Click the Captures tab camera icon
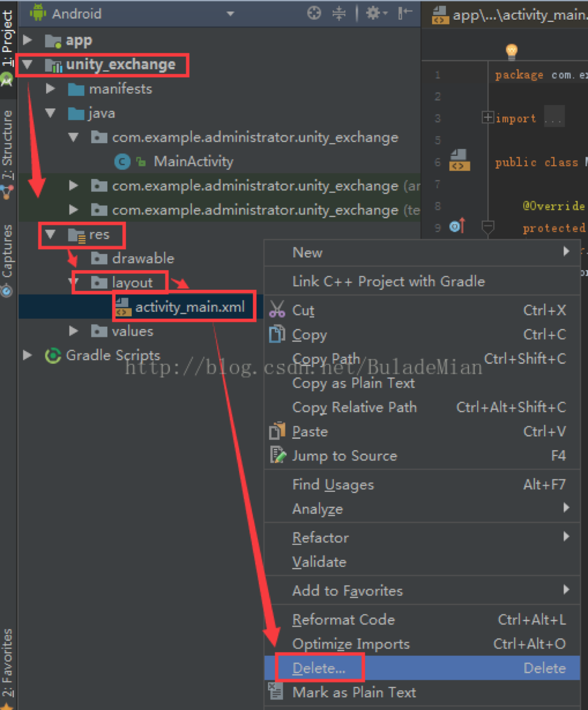This screenshot has width=588, height=710. tap(7, 291)
